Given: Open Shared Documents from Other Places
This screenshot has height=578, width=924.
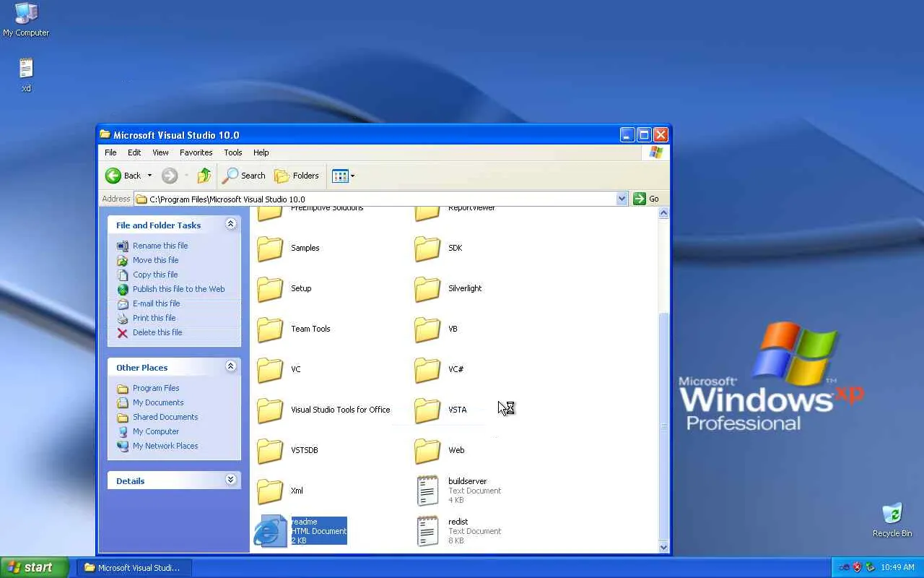Looking at the screenshot, I should 165,417.
